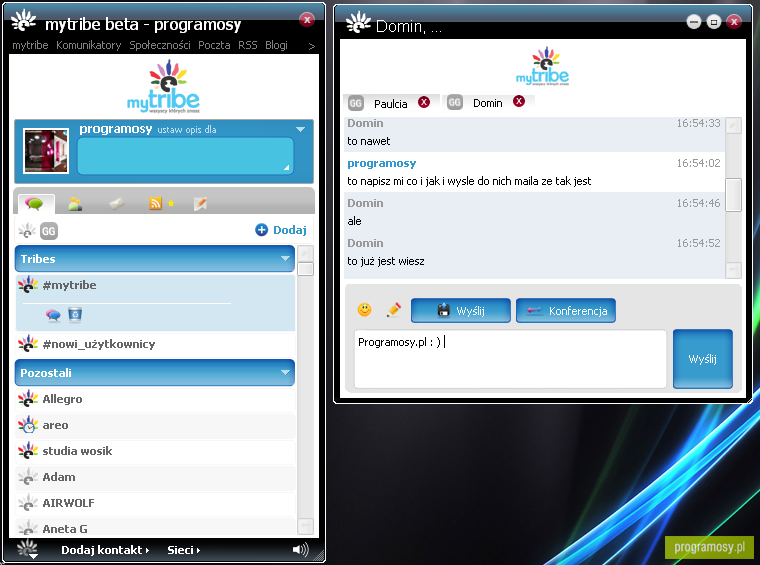This screenshot has width=760, height=565.
Task: Click the programosy avatar thumbnail
Action: [x=46, y=151]
